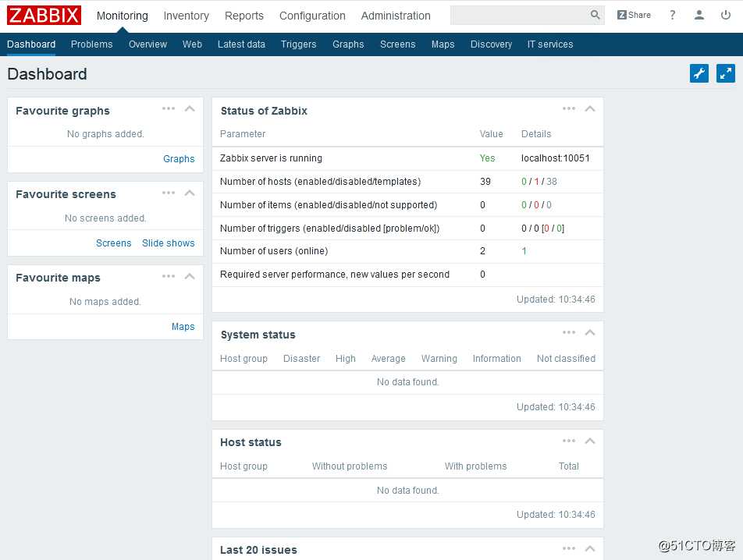Switch to the Overview submenu tab
The height and width of the screenshot is (560, 743).
[148, 44]
